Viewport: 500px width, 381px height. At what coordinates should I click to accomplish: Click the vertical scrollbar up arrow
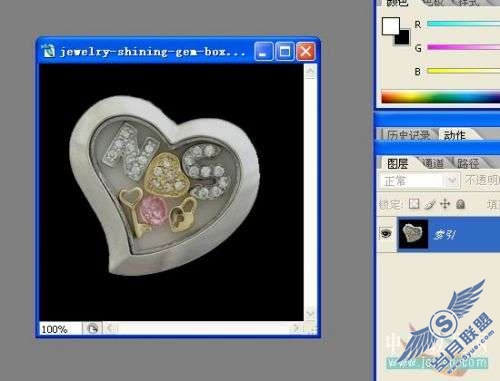(x=310, y=71)
